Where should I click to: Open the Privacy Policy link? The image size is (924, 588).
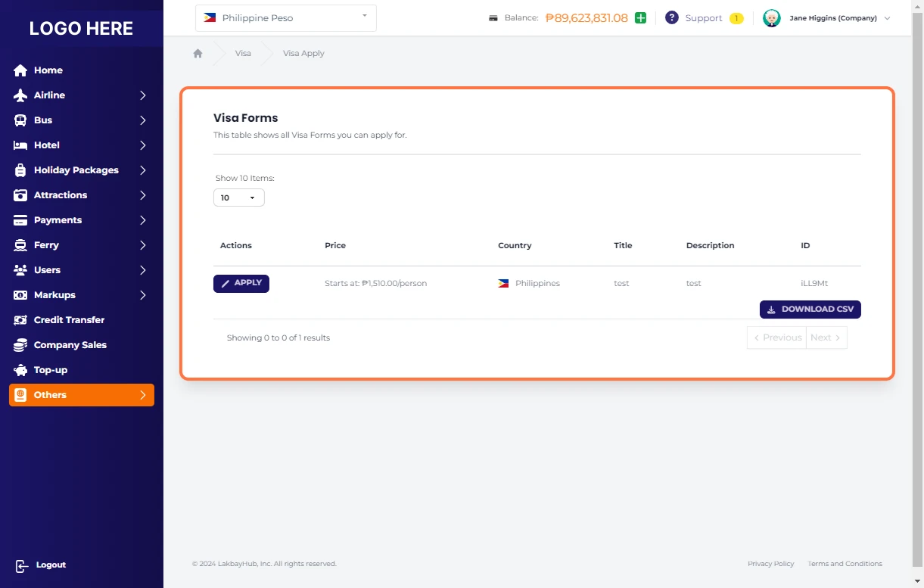pyautogui.click(x=770, y=564)
